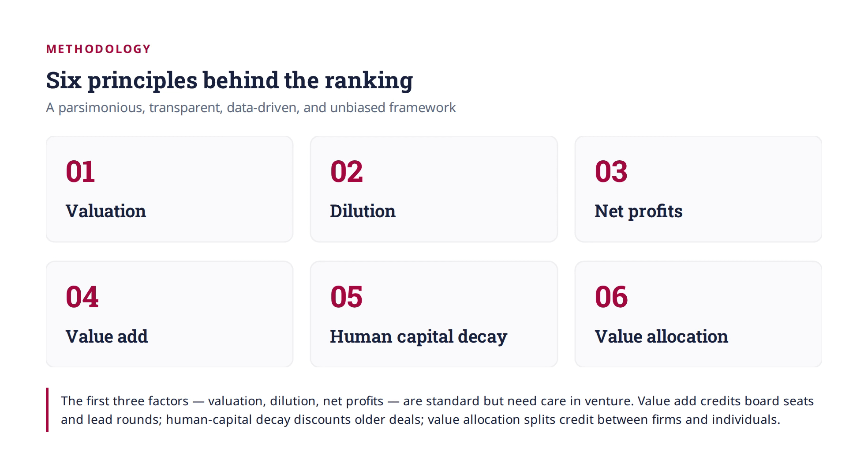Click the METHODOLOGY section label
The height and width of the screenshot is (468, 868).
coord(98,49)
